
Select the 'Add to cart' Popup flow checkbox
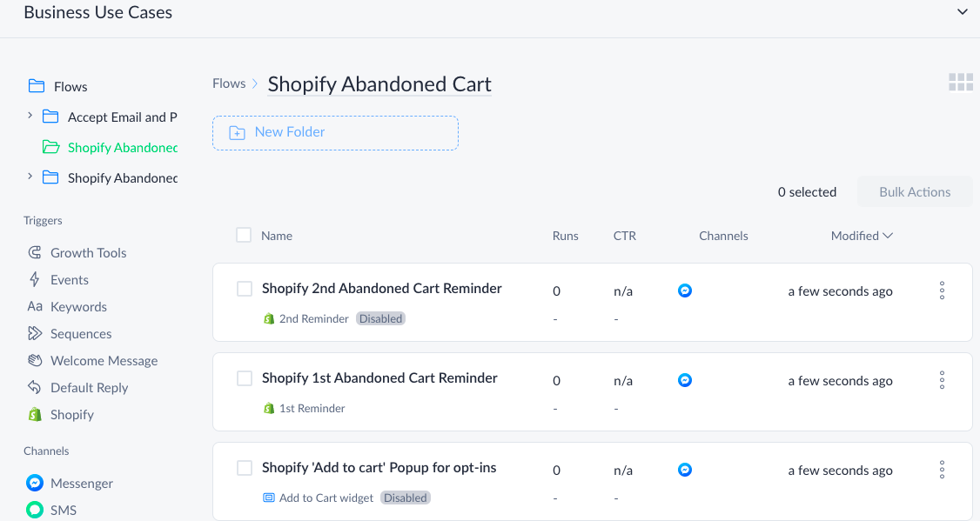point(245,468)
